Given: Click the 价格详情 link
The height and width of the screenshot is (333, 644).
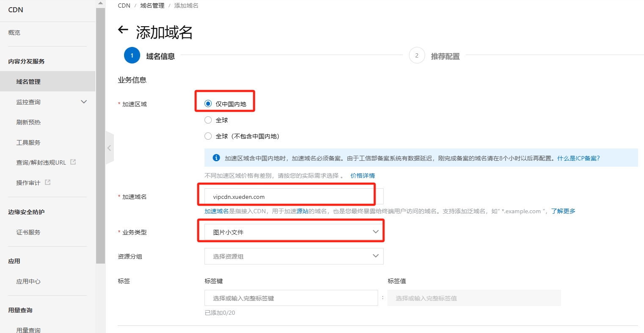Looking at the screenshot, I should tap(362, 176).
